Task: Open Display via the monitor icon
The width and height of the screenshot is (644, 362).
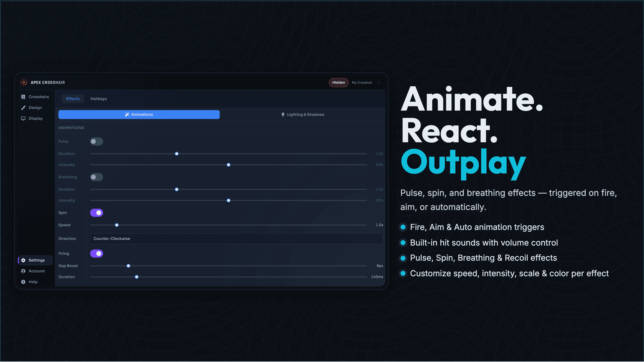Action: click(x=23, y=118)
